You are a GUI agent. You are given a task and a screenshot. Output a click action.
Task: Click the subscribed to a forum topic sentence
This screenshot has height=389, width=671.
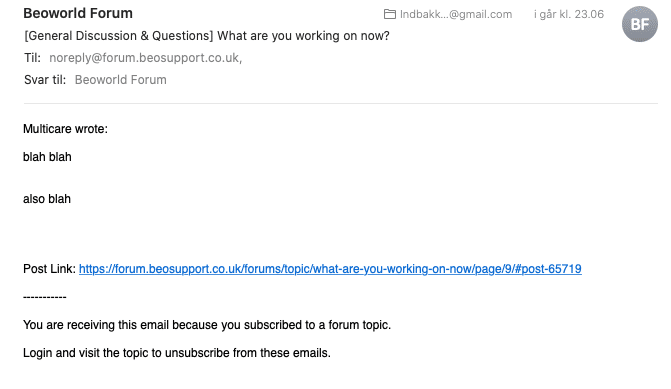click(x=207, y=325)
